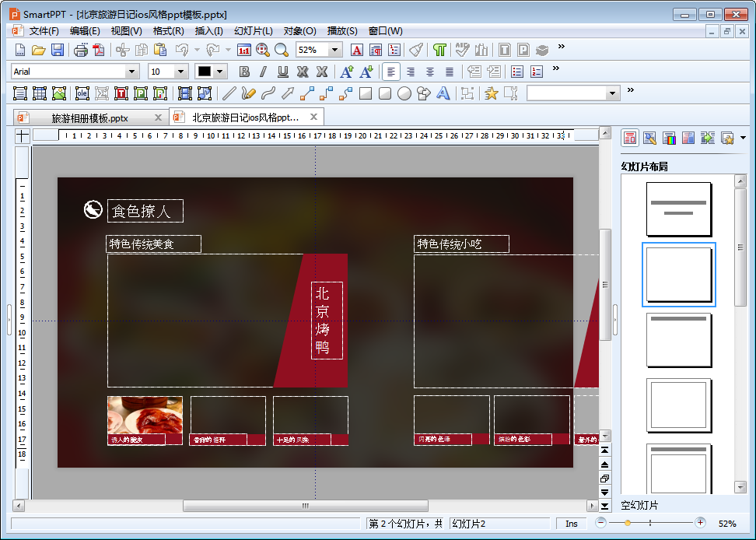This screenshot has height=540, width=756.
Task: Click the spell check ABC checkmark icon
Action: click(462, 50)
